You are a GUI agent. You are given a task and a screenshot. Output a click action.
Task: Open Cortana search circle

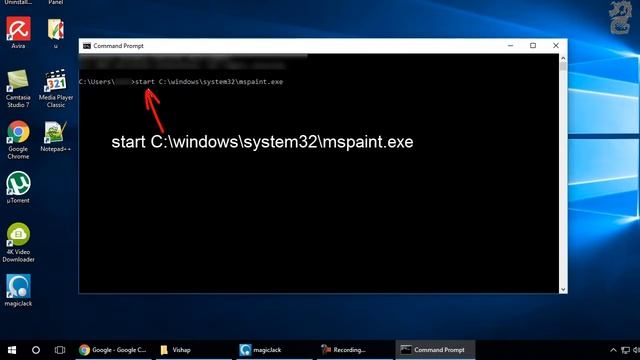(x=36, y=350)
